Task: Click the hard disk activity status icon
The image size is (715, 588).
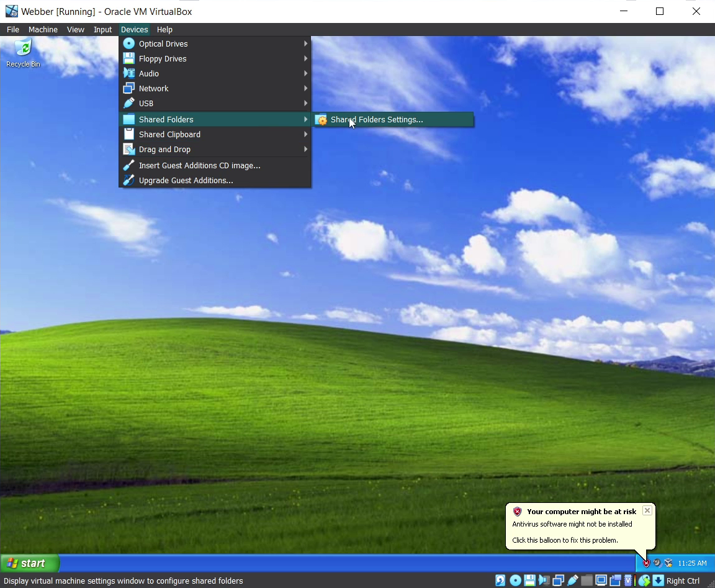Action: [500, 581]
